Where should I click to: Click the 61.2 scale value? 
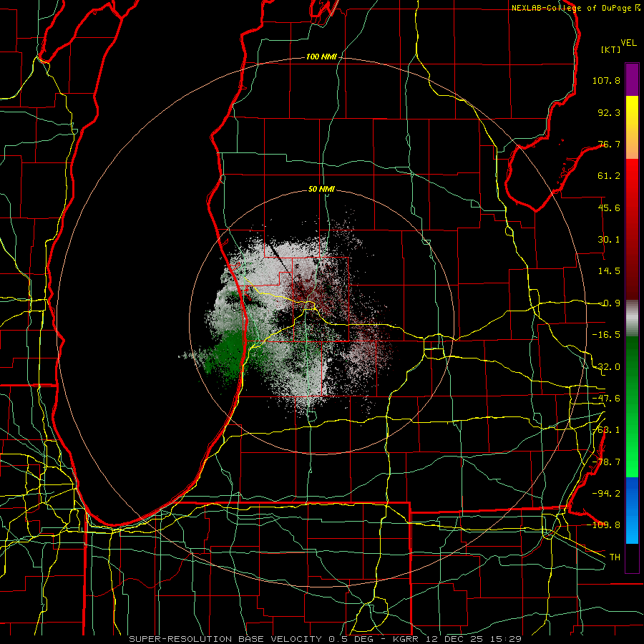pos(609,176)
